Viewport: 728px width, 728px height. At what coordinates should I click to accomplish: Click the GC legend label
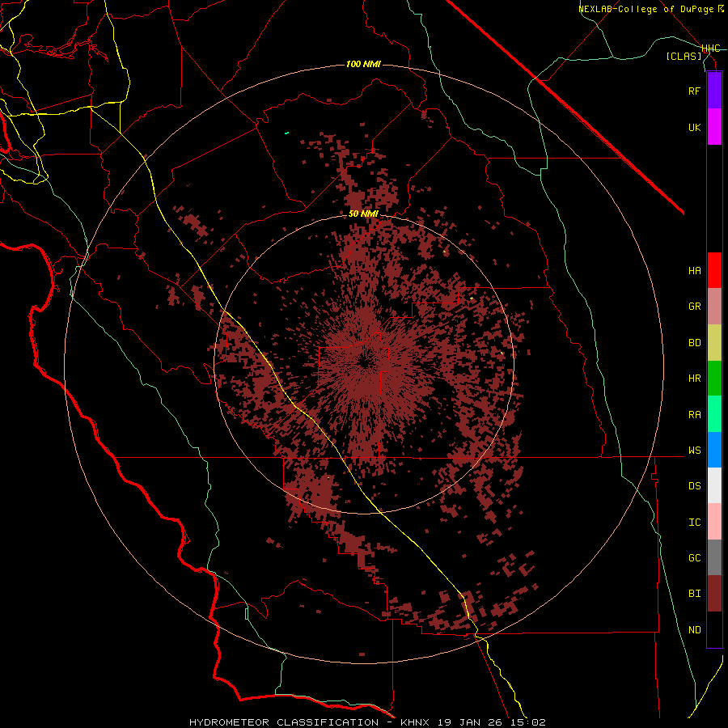click(x=694, y=558)
